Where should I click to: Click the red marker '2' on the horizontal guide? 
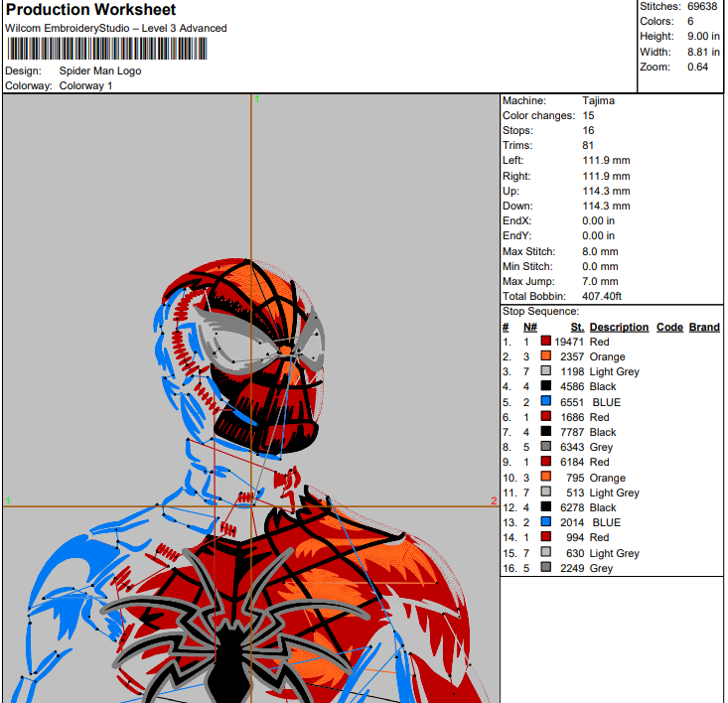(x=494, y=500)
